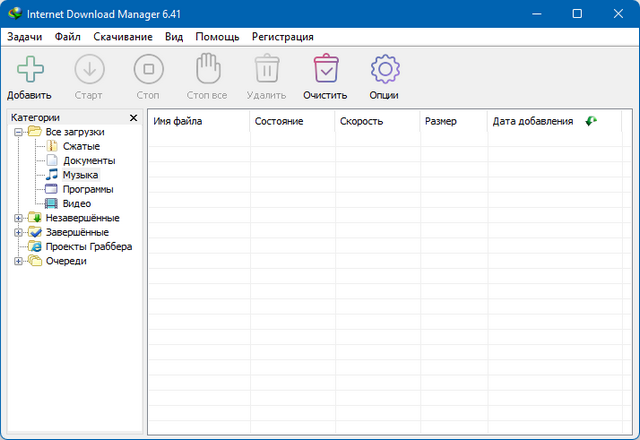
Task: Click the Удалить trash can icon
Action: click(x=266, y=70)
